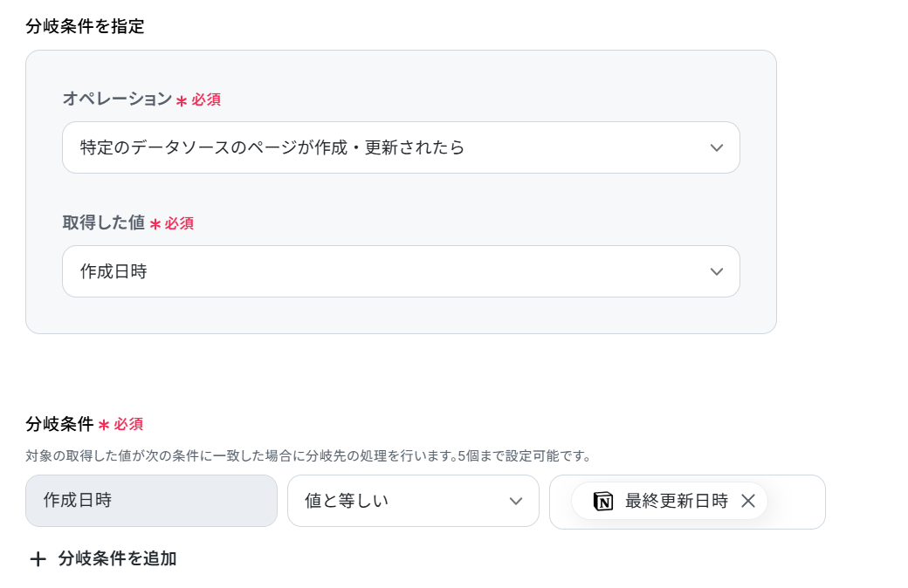The width and height of the screenshot is (908, 588).
Task: Click the red asterisk next to 分岐条件
Action: (104, 426)
